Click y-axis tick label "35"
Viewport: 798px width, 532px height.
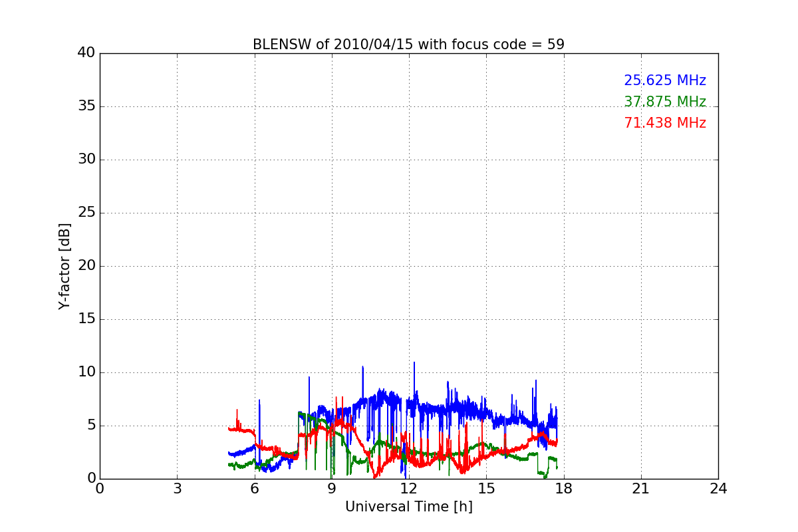(x=86, y=106)
